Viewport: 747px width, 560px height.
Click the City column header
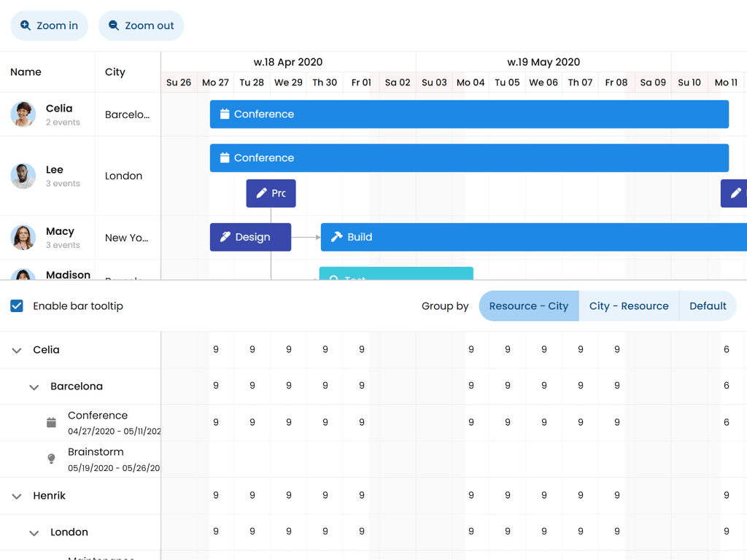pyautogui.click(x=115, y=72)
